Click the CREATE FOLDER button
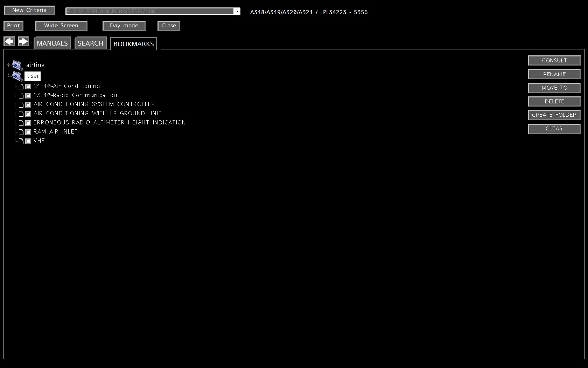 coord(554,115)
